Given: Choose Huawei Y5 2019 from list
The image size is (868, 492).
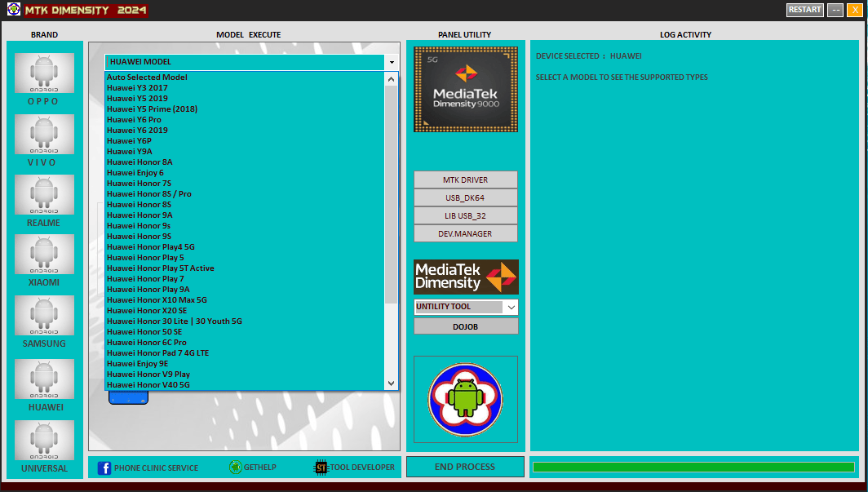Looking at the screenshot, I should click(x=244, y=99).
